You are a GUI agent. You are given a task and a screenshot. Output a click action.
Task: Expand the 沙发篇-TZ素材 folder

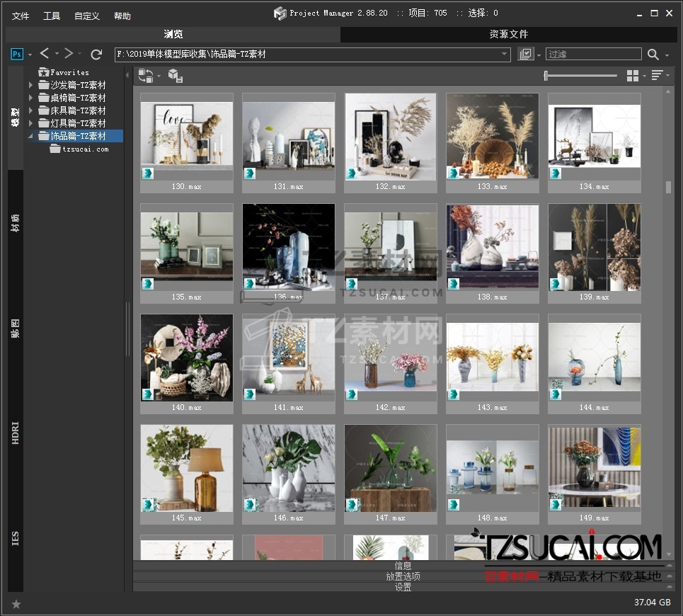(30, 86)
